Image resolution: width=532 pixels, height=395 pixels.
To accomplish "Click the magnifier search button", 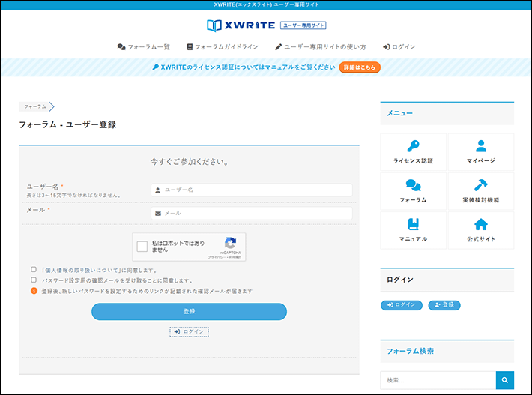I will point(505,380).
